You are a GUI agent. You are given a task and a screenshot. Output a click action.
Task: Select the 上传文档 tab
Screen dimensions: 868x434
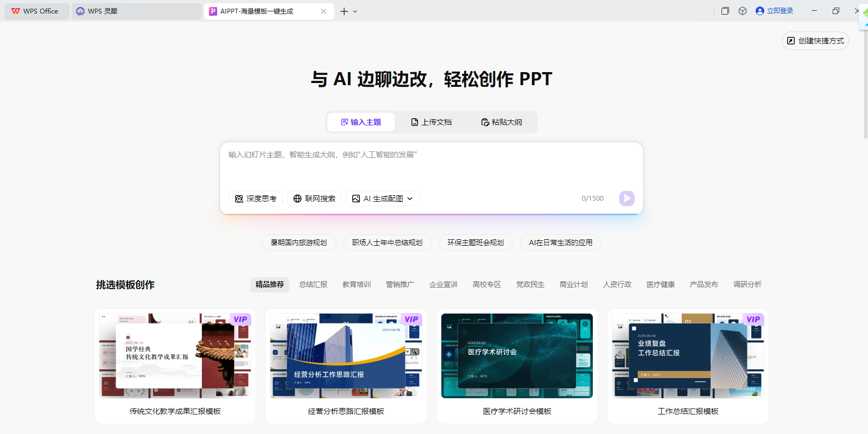[432, 122]
